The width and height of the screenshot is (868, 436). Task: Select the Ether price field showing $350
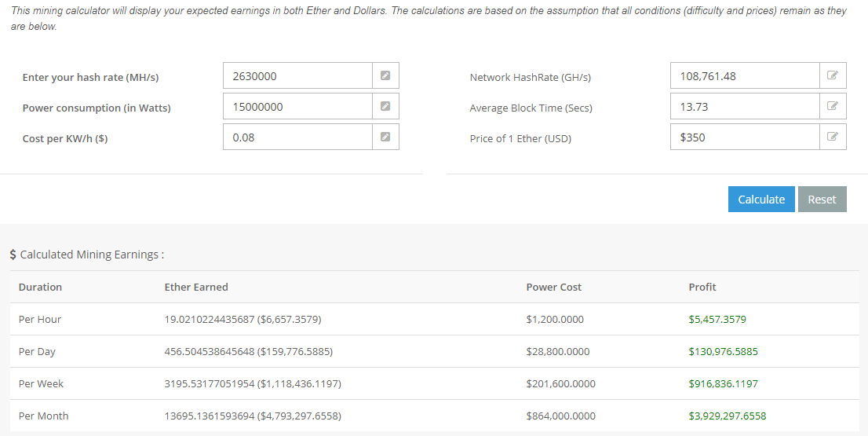745,137
